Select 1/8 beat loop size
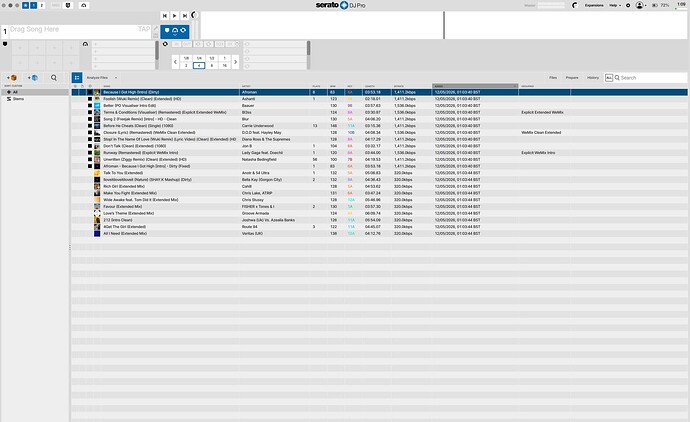The height and width of the screenshot is (422, 690). pyautogui.click(x=186, y=58)
